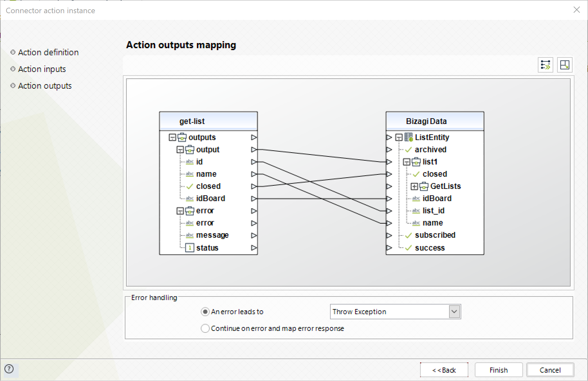This screenshot has width=588, height=381.
Task: Select name attribute in Bizagi Data
Action: 433,223
